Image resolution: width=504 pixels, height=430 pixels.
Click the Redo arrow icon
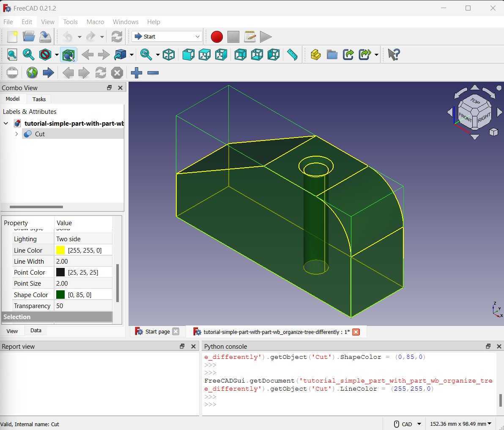point(91,37)
